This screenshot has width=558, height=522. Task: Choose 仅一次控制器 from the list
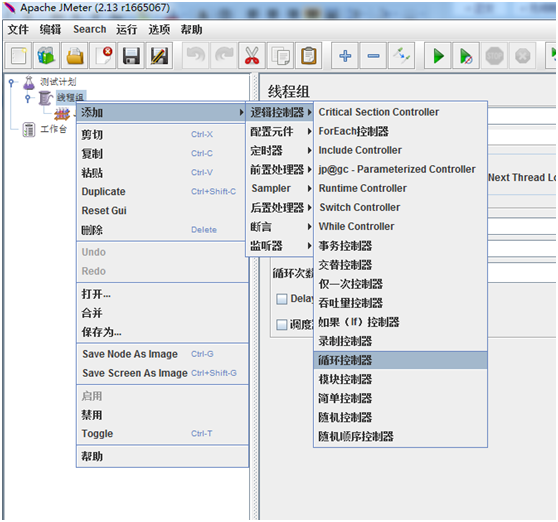pos(400,284)
